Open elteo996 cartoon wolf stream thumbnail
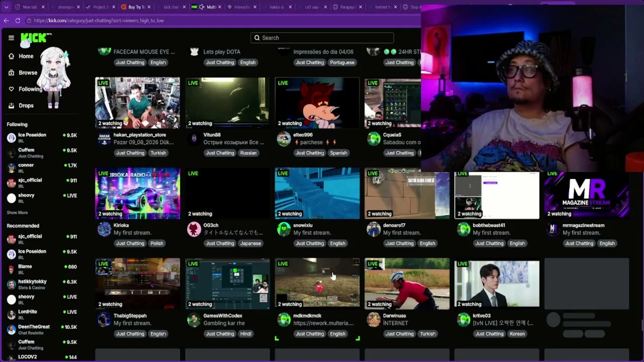 tap(317, 103)
